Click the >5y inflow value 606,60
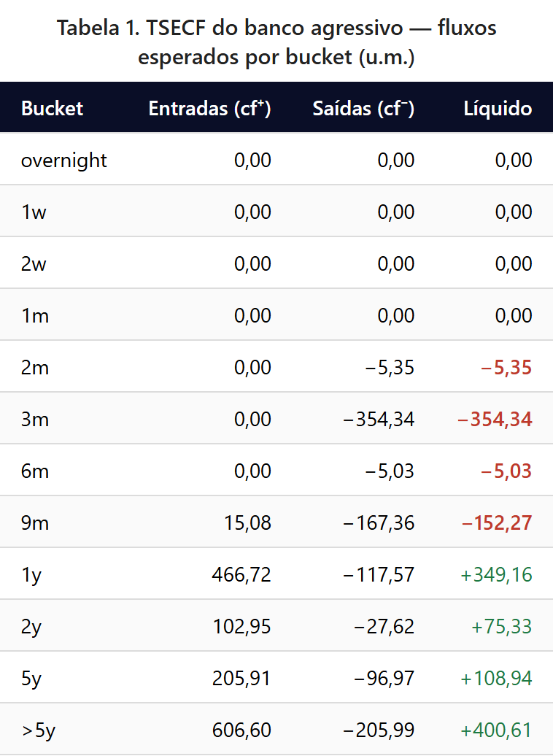 (241, 730)
